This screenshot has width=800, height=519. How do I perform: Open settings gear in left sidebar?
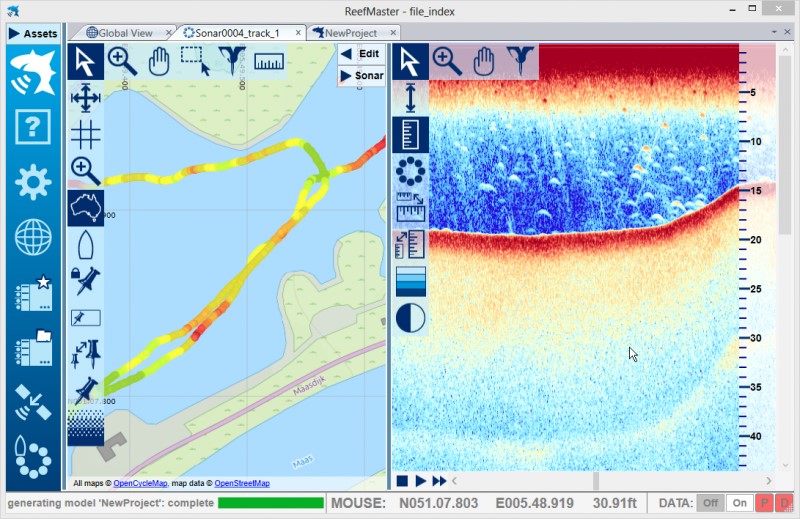pyautogui.click(x=33, y=182)
